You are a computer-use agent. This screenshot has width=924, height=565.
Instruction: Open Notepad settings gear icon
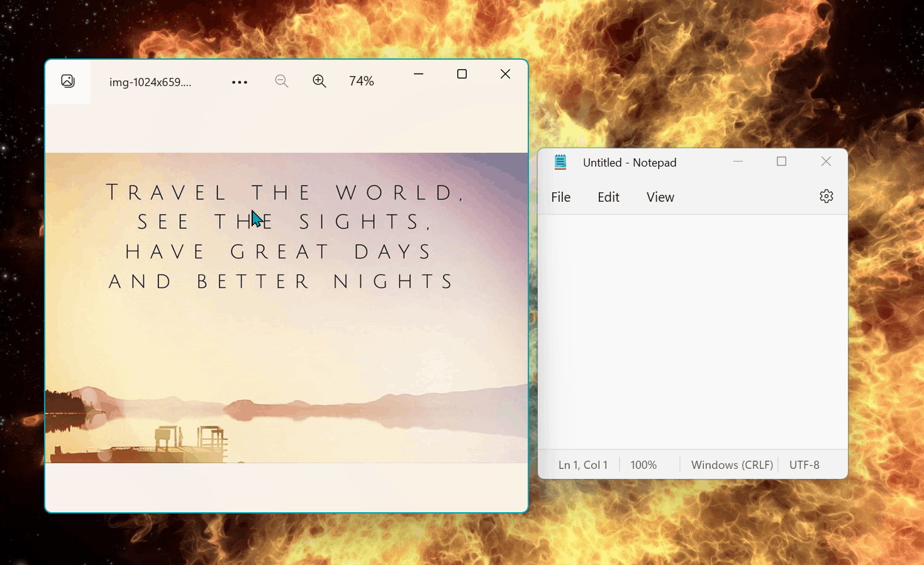[826, 197]
